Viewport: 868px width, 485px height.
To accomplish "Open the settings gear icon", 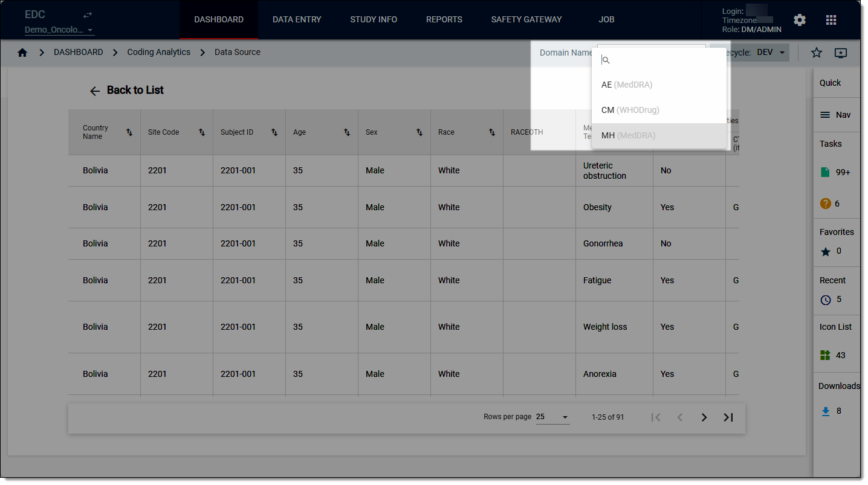I will tap(800, 20).
